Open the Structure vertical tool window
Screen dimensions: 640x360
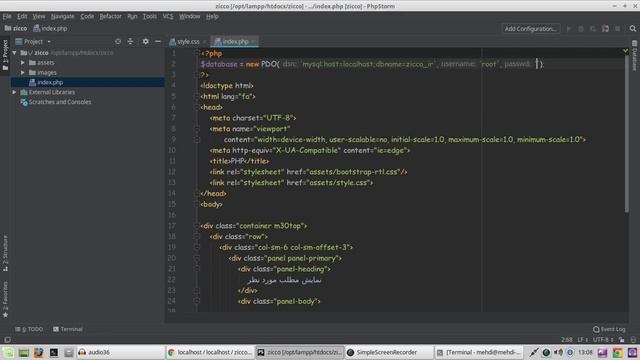5,253
